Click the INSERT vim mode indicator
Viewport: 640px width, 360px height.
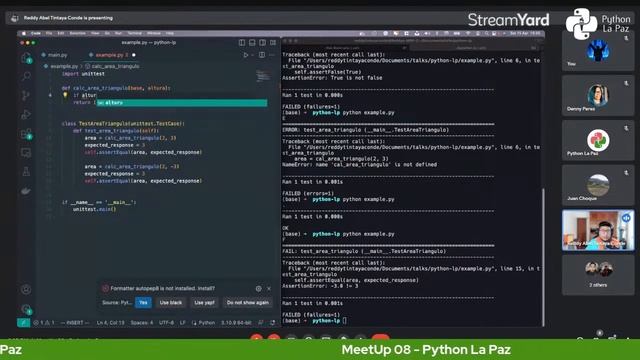[75, 323]
